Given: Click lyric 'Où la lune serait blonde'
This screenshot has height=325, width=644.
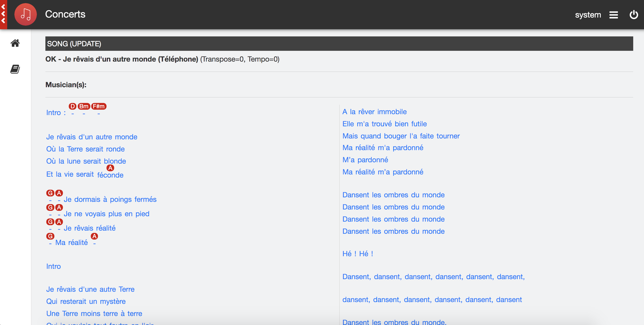Looking at the screenshot, I should tap(86, 161).
